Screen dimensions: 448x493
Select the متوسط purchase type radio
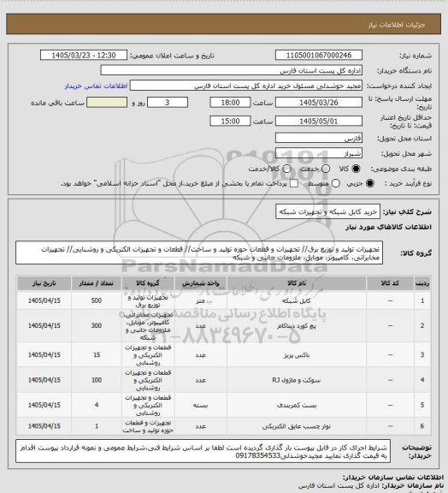[336, 183]
